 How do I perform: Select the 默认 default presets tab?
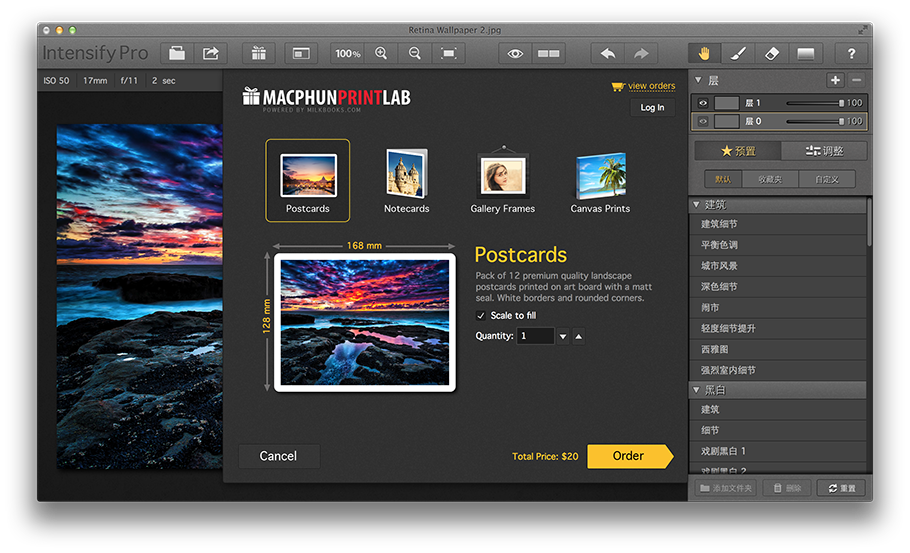point(723,179)
